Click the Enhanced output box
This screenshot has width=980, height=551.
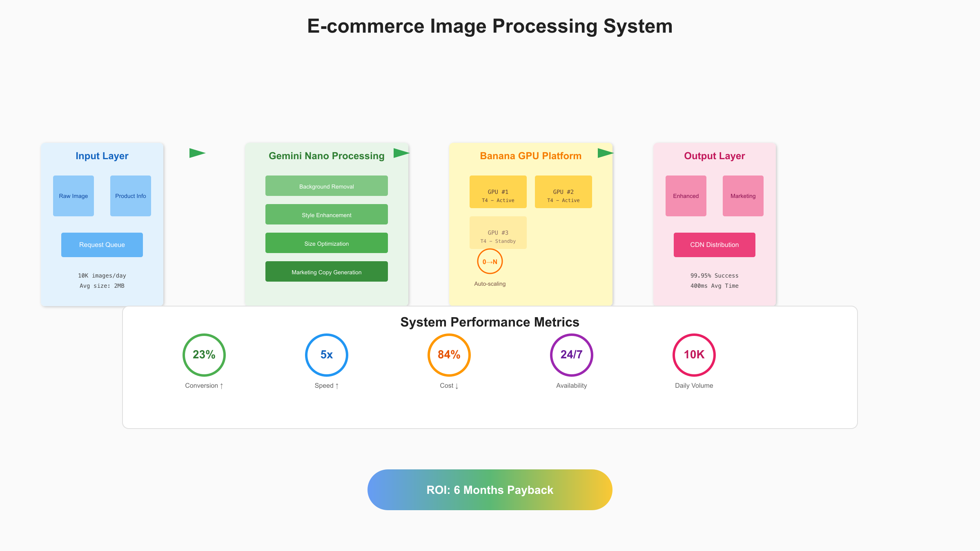point(686,196)
